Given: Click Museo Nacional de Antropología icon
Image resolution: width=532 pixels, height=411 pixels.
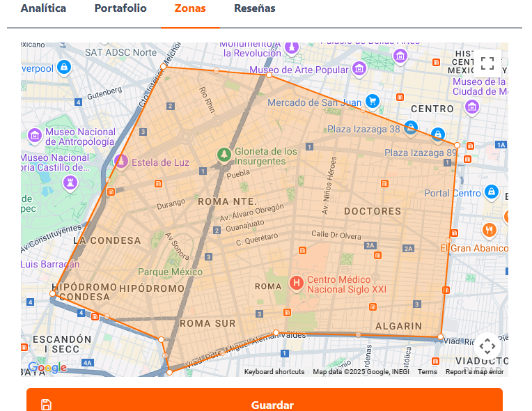Looking at the screenshot, I should tap(35, 135).
